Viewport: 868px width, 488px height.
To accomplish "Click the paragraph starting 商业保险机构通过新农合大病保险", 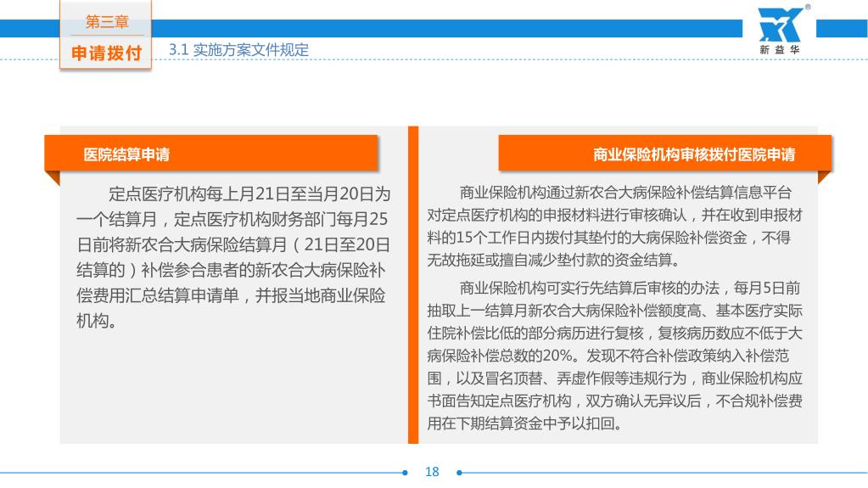I will pyautogui.click(x=614, y=226).
